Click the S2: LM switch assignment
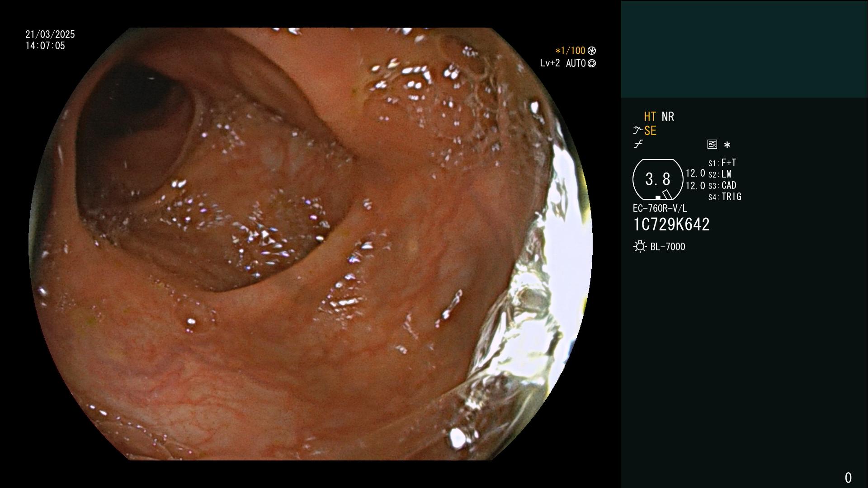The height and width of the screenshot is (488, 868). (720, 174)
